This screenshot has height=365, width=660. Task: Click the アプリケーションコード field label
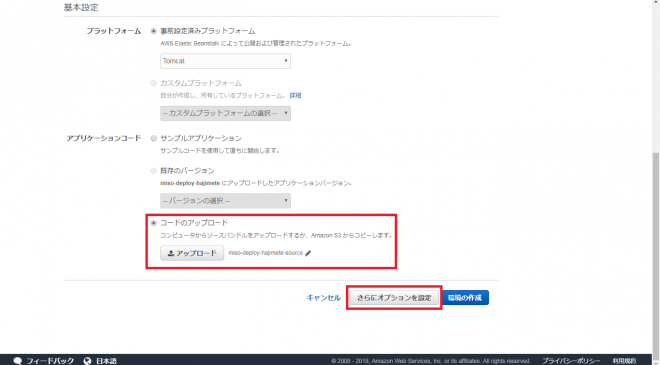pyautogui.click(x=104, y=138)
